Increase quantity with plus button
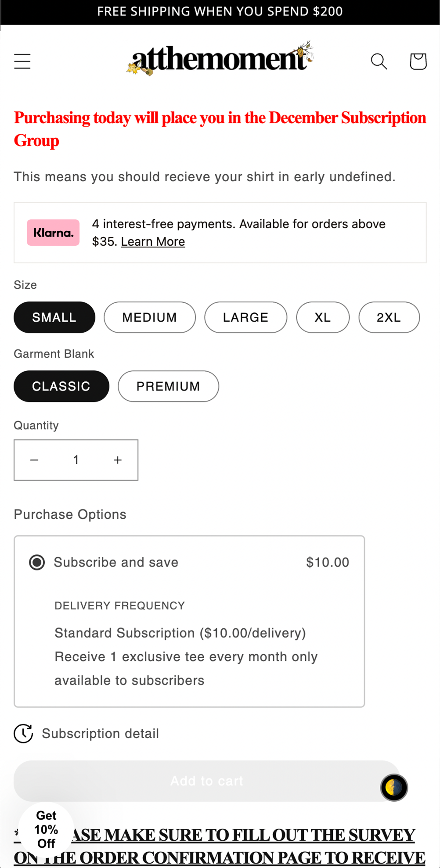Viewport: 440px width, 868px height. click(x=118, y=460)
